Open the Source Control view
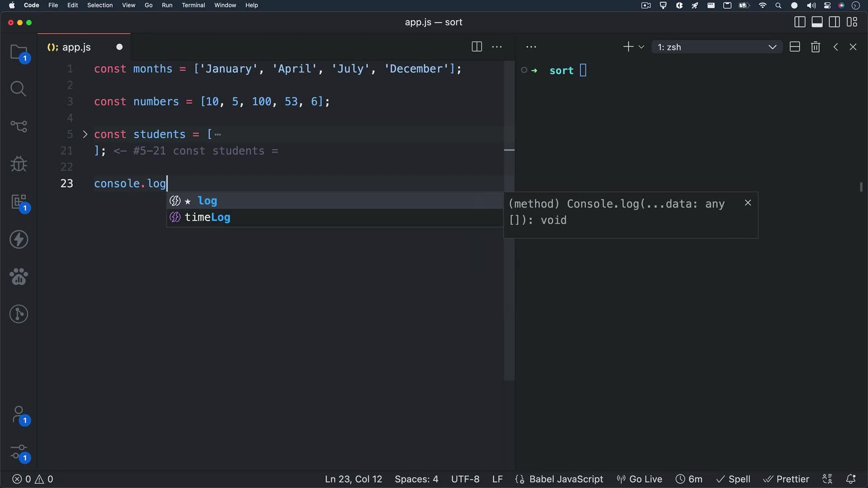Screen dimensions: 868x488 click(x=19, y=127)
